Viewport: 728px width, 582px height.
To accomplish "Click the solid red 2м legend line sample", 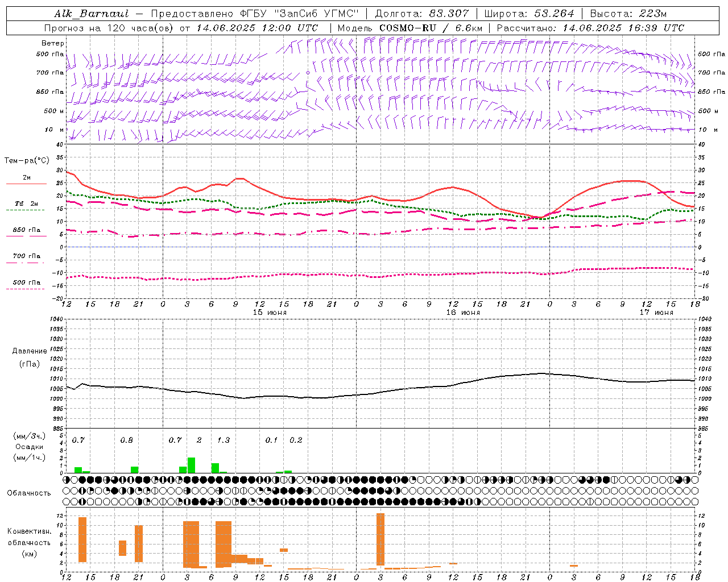I will coord(26,184).
